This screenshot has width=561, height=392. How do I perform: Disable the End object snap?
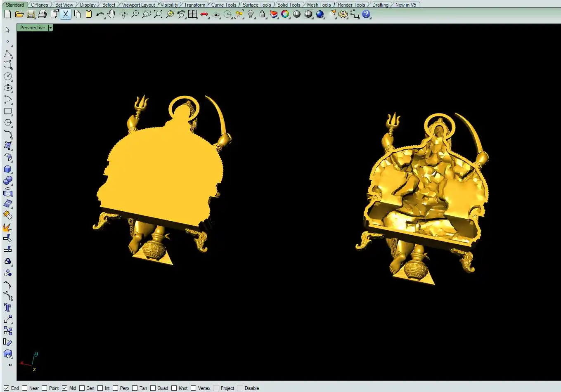tap(6, 388)
